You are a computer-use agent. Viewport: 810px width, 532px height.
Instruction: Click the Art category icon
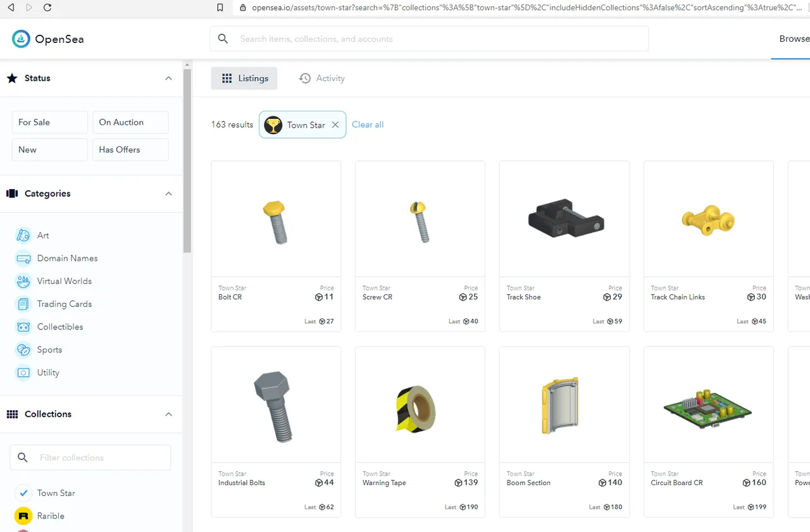coord(23,235)
